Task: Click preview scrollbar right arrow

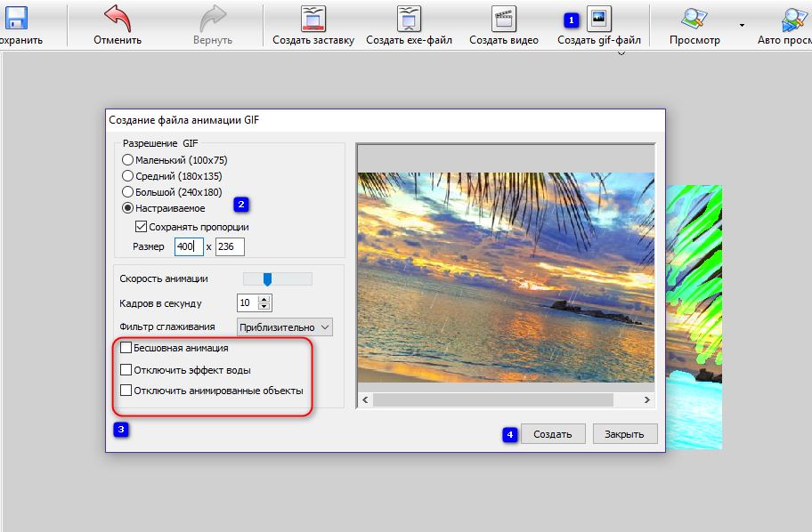Action: point(646,399)
